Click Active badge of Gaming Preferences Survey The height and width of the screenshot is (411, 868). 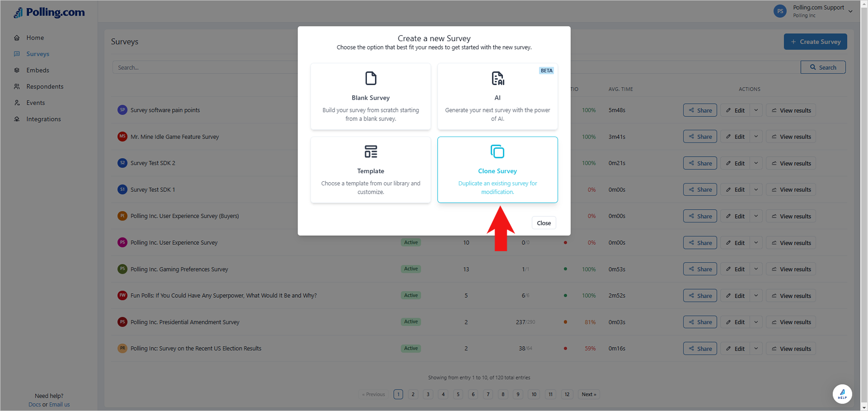click(411, 269)
